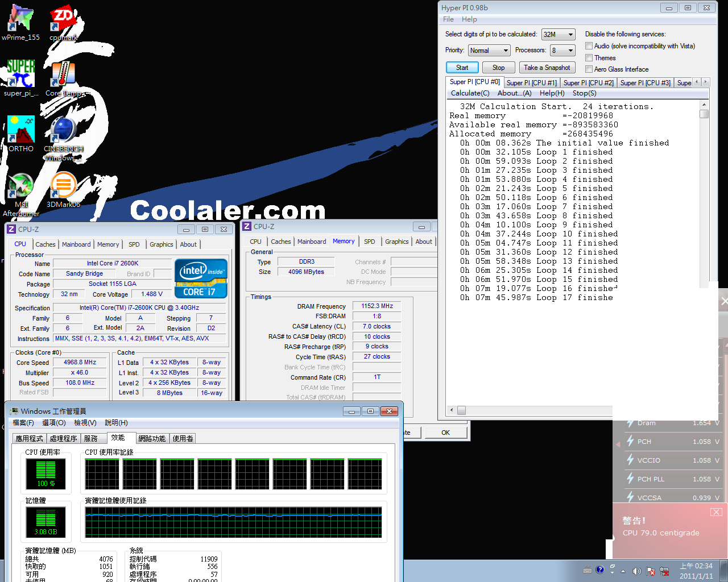Click Show Desktop button on taskbar
Screen dimensions: 728x582
point(723,571)
